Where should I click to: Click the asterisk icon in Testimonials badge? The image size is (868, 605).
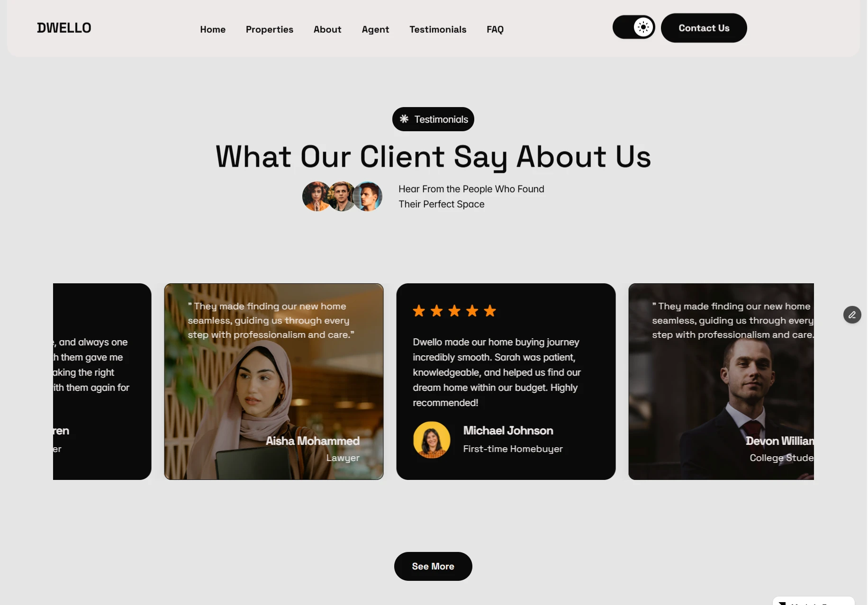click(x=404, y=119)
